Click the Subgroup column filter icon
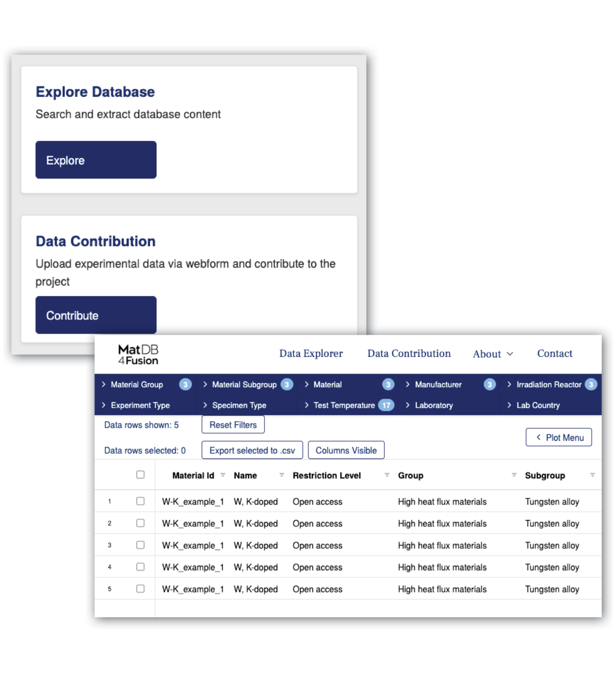 592,475
